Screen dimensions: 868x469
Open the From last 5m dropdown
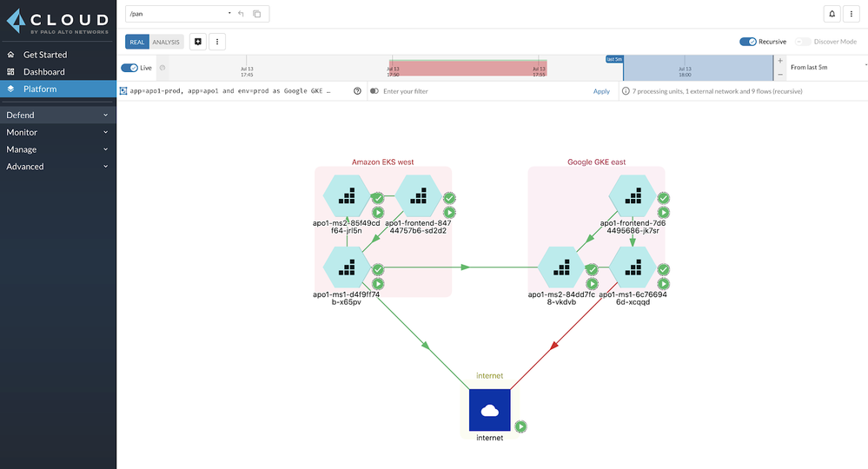826,68
